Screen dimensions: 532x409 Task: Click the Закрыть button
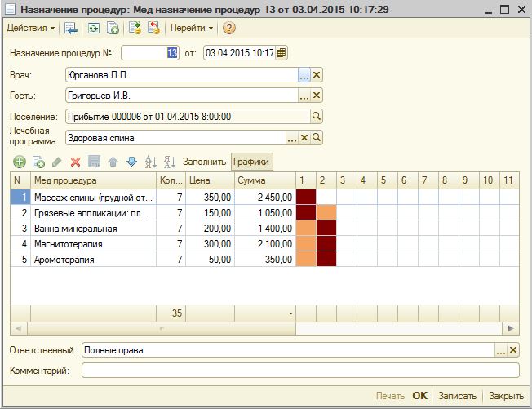coord(506,396)
